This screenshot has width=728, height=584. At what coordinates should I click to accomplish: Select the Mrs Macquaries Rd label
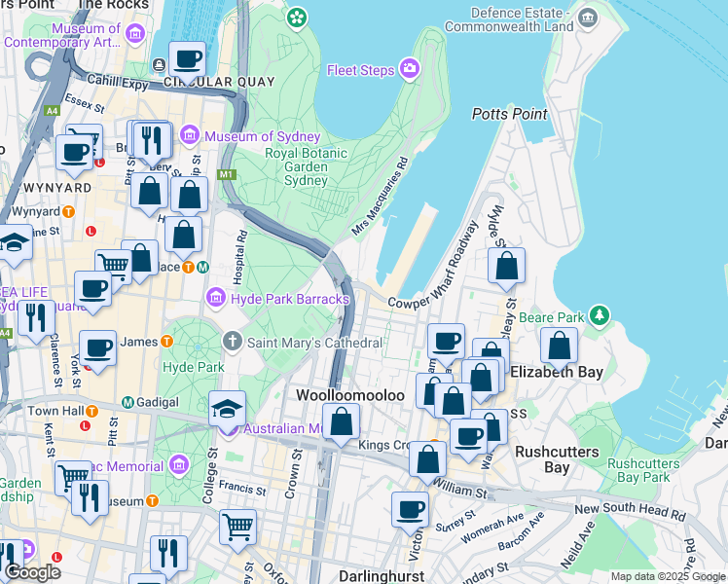tap(380, 196)
